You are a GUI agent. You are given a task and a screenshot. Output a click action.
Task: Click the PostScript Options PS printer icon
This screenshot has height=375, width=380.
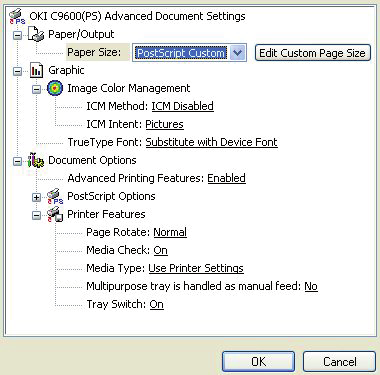point(55,196)
